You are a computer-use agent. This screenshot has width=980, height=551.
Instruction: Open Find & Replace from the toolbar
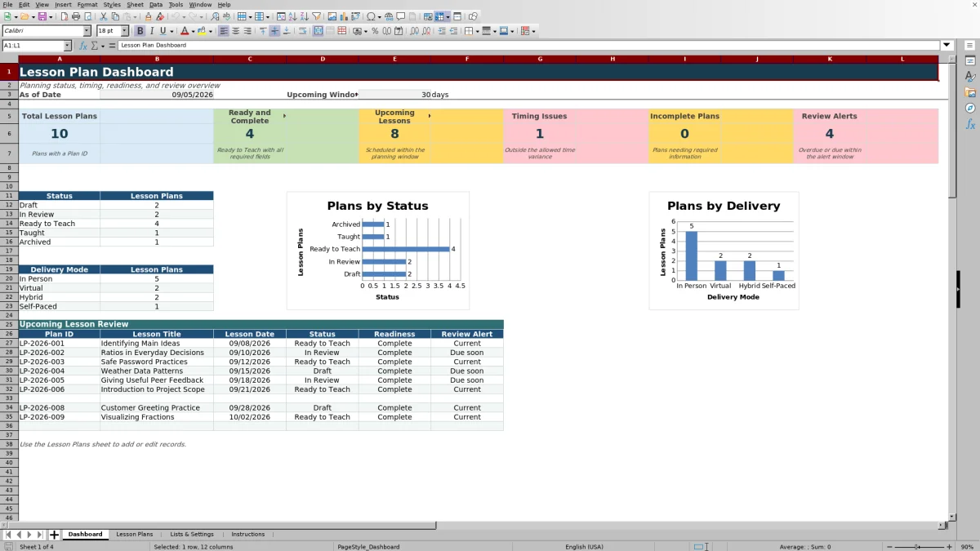pos(215,16)
